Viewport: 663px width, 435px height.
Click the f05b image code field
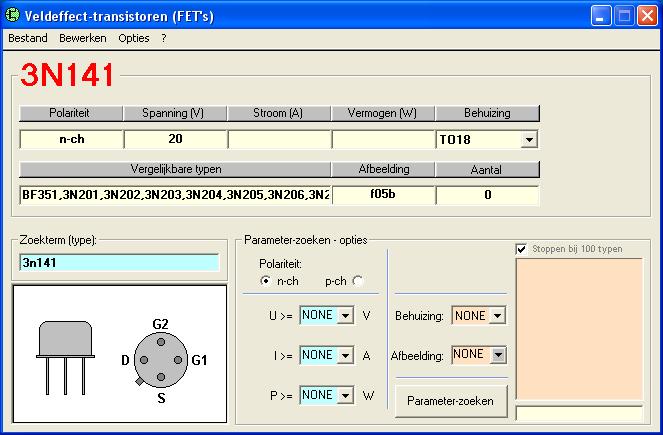tap(383, 195)
